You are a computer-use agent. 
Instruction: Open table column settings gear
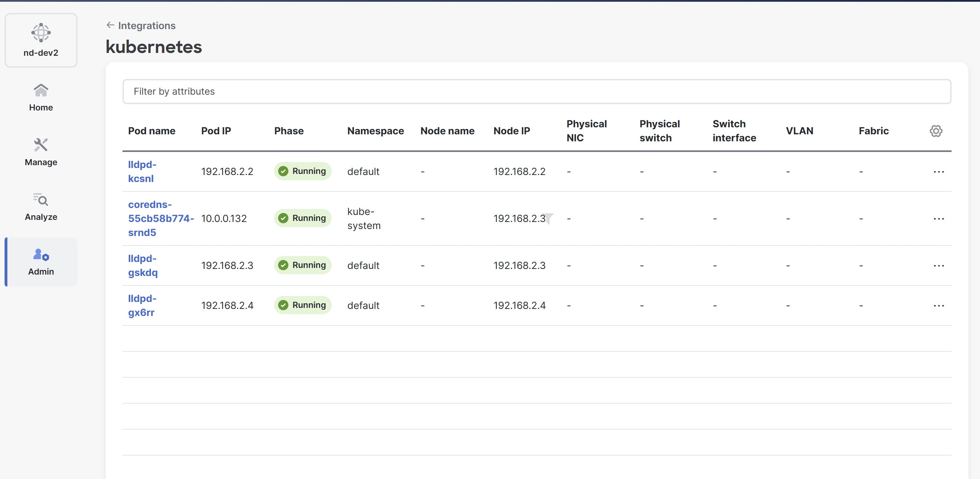936,131
